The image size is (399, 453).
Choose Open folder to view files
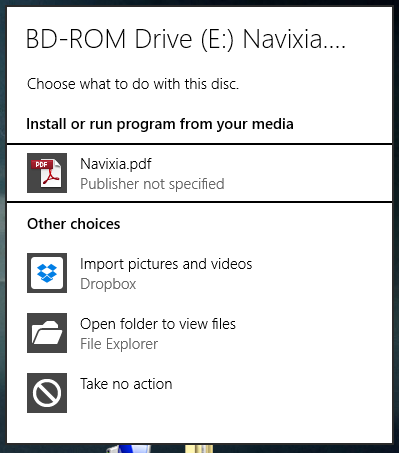click(158, 324)
